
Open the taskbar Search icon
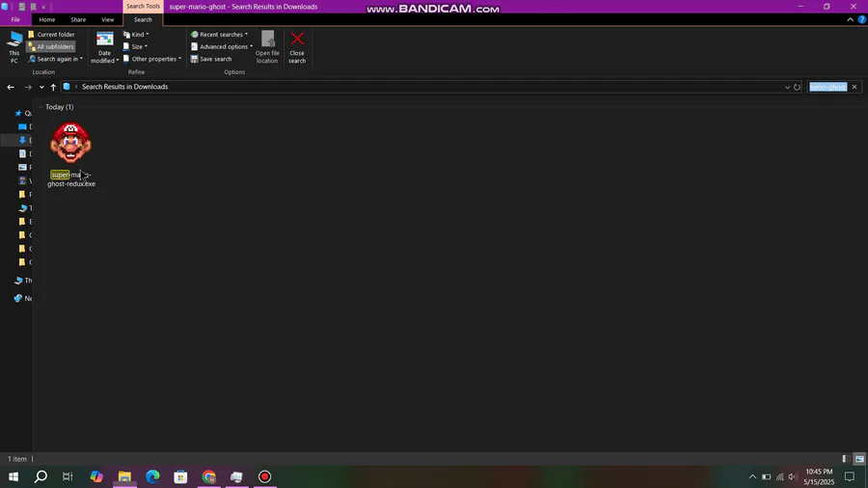[41, 476]
